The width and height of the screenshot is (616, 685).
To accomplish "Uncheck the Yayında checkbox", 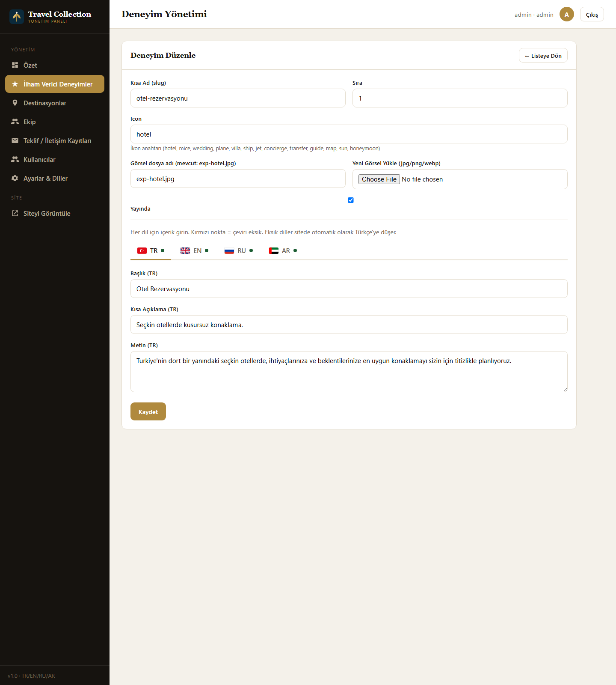I will point(351,200).
